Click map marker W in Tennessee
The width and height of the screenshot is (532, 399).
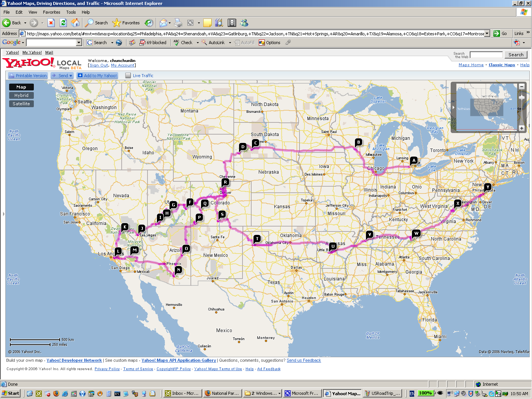tap(416, 233)
